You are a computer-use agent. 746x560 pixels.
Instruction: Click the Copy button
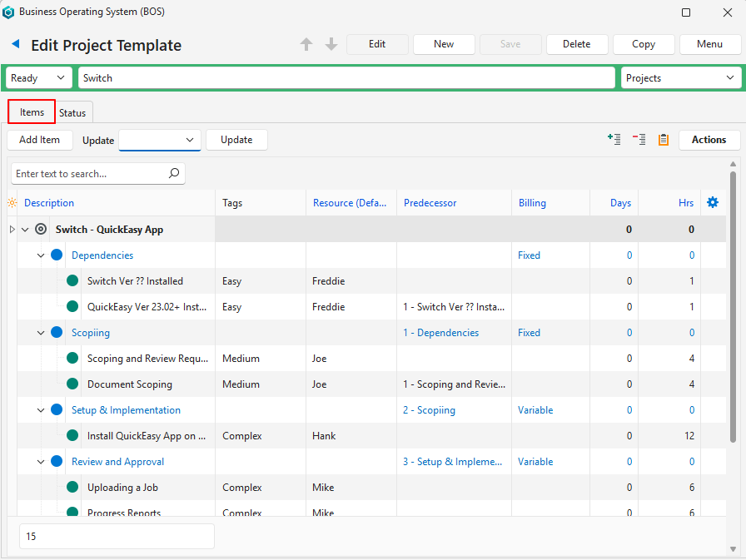643,44
